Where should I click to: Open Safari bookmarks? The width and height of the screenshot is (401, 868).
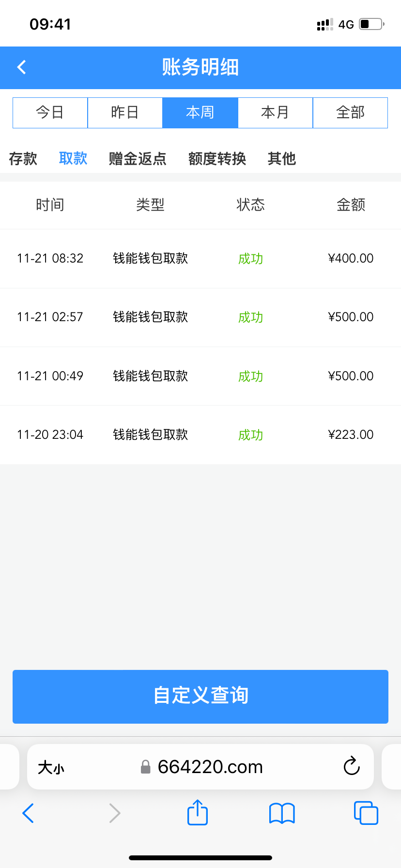pos(281,813)
